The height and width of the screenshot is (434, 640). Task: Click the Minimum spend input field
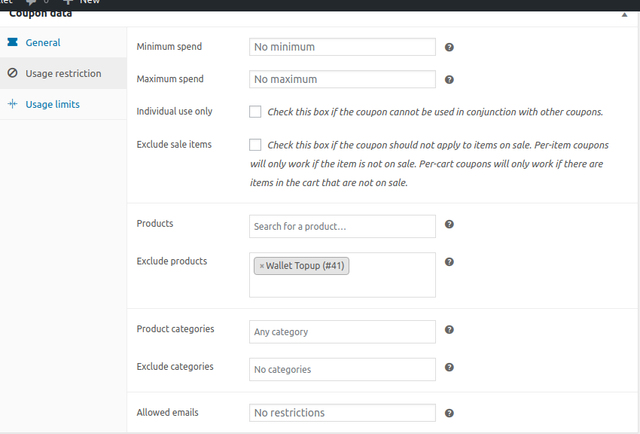pos(342,47)
